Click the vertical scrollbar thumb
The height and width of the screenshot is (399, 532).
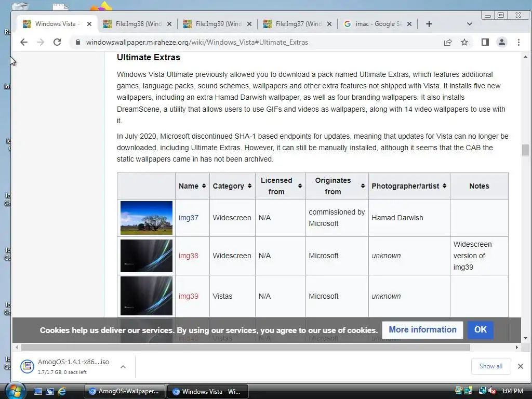[525, 150]
